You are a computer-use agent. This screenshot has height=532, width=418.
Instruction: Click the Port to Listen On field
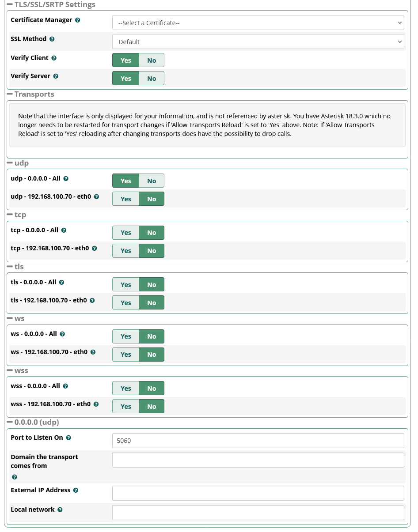[x=258, y=441]
